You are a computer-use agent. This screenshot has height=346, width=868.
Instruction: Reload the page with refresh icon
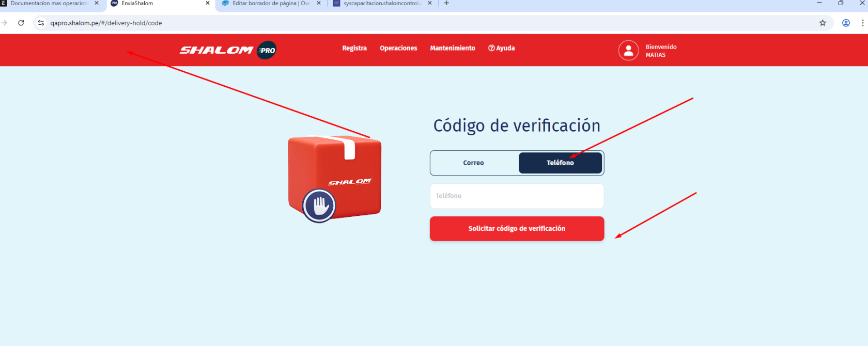tap(21, 23)
